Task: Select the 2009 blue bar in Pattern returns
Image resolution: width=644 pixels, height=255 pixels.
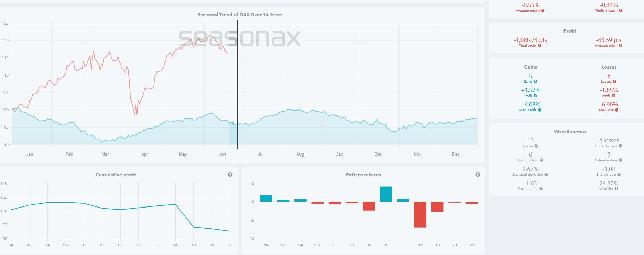Action: click(x=386, y=194)
